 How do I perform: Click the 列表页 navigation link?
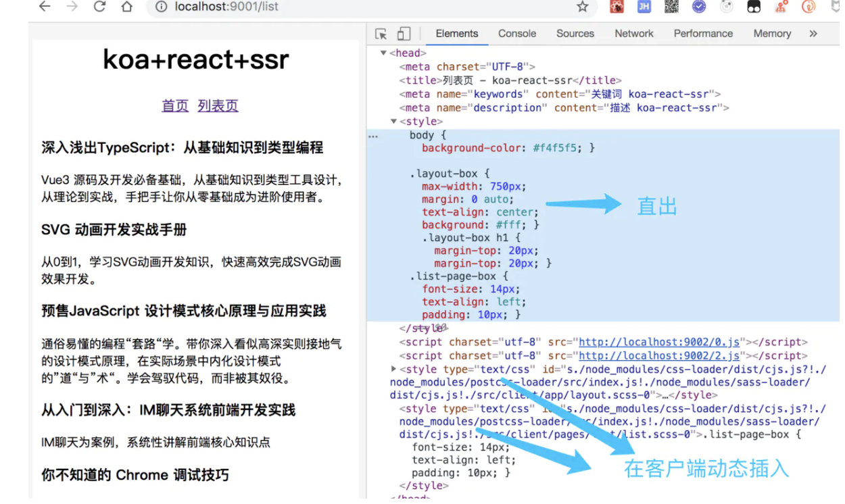tap(218, 106)
